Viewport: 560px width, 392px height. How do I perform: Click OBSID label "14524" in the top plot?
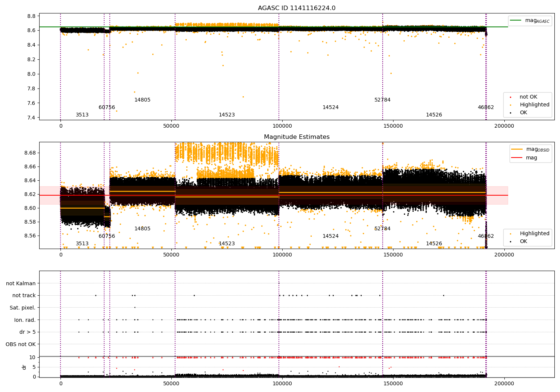click(330, 108)
